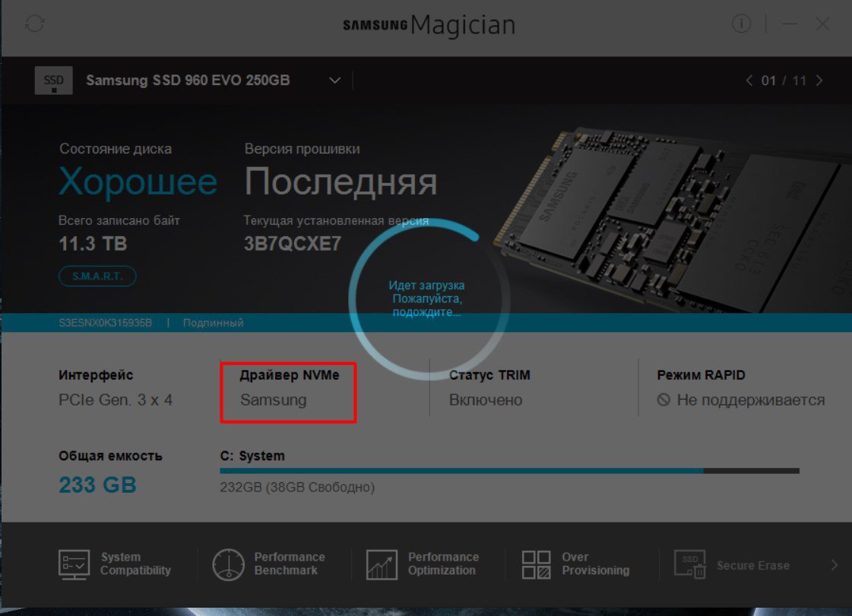The image size is (852, 616).
Task: Click the Samsung NVMe driver value
Action: click(x=274, y=400)
